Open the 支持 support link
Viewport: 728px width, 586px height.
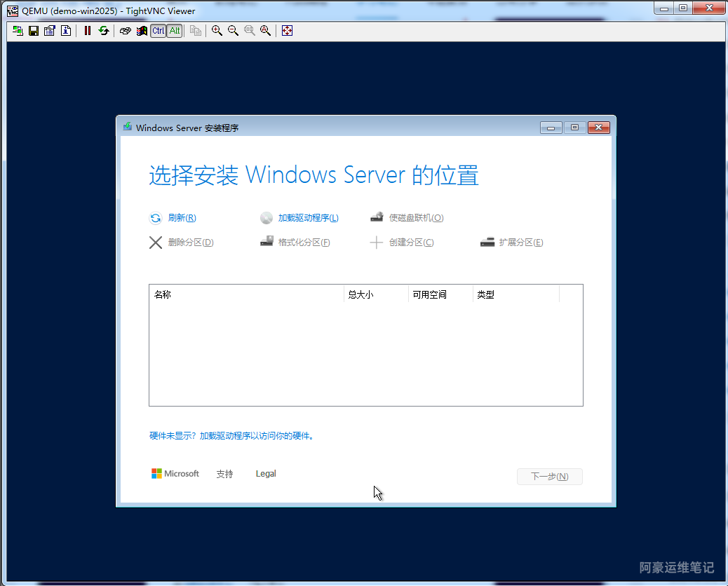point(224,474)
